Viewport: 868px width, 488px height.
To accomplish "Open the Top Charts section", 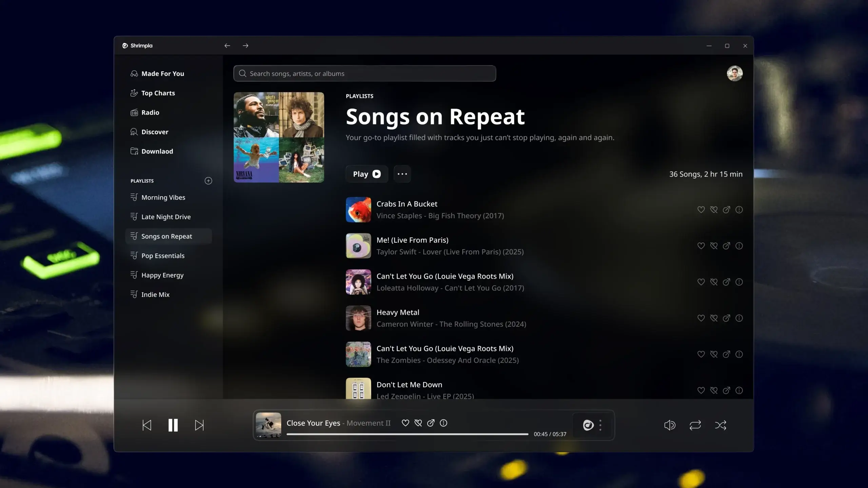I will click(158, 93).
